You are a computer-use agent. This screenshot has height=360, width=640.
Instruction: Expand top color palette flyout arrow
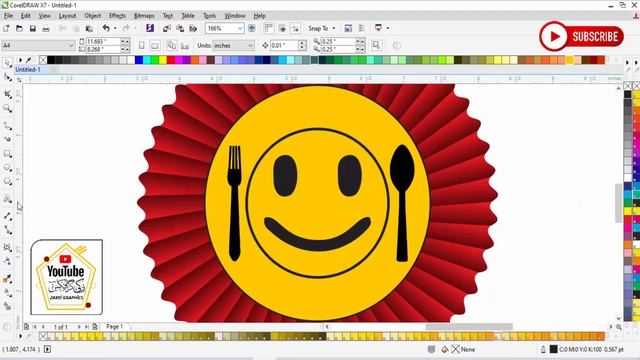tap(20, 60)
